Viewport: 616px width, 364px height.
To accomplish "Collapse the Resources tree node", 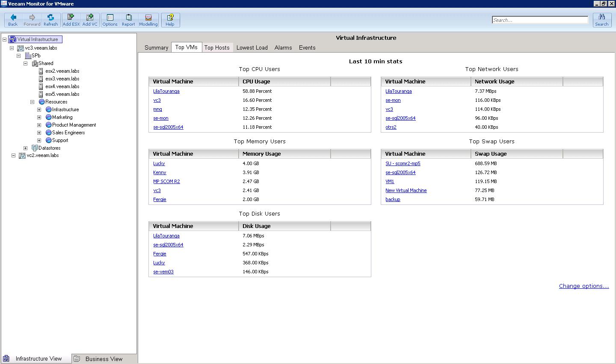I will pyautogui.click(x=33, y=102).
